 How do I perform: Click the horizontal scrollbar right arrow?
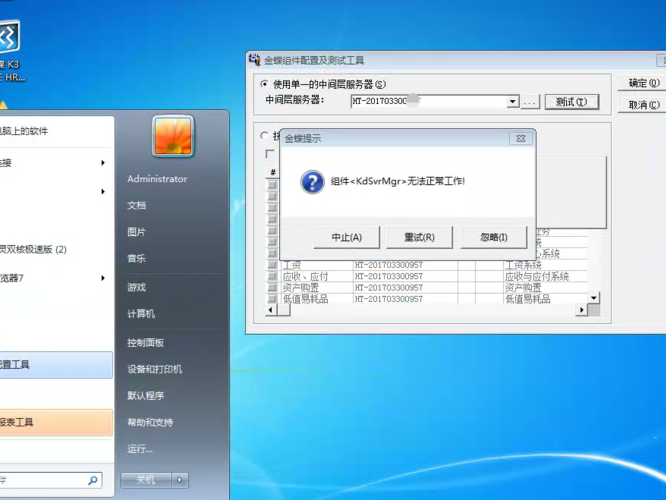click(x=581, y=310)
